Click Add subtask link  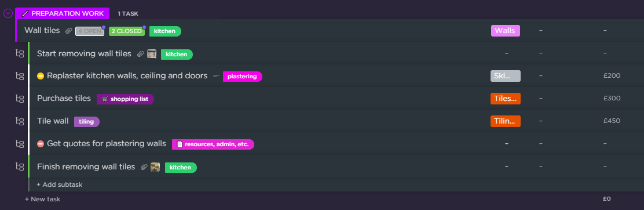pos(60,185)
